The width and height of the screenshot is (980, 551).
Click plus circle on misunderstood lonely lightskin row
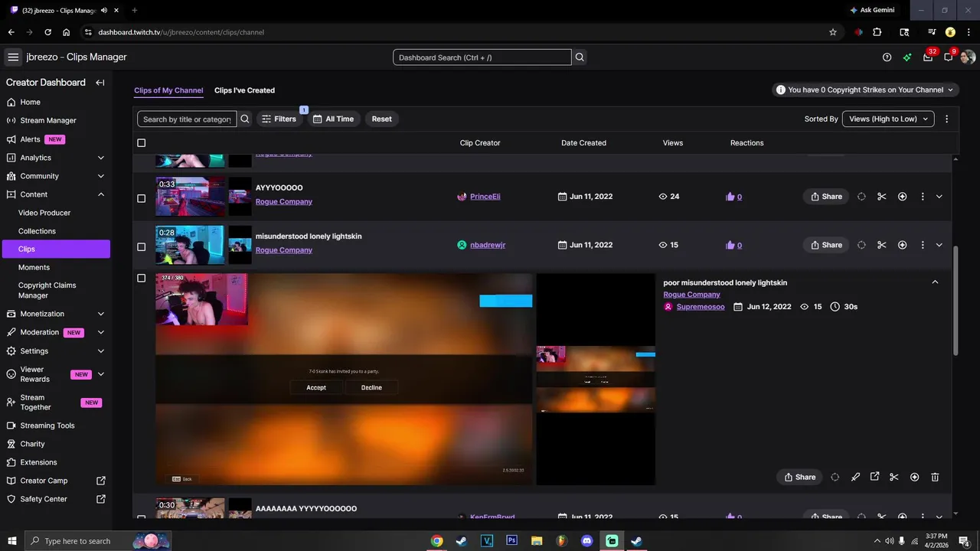coord(903,245)
